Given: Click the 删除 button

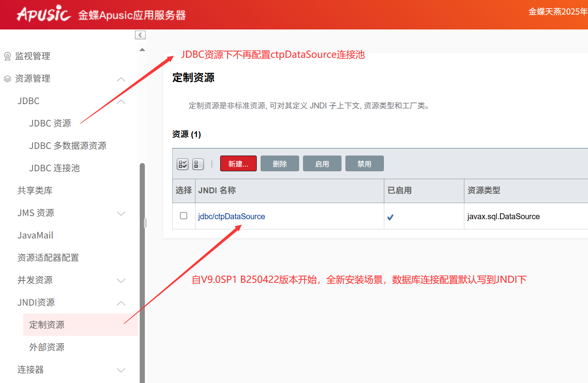Looking at the screenshot, I should (279, 164).
